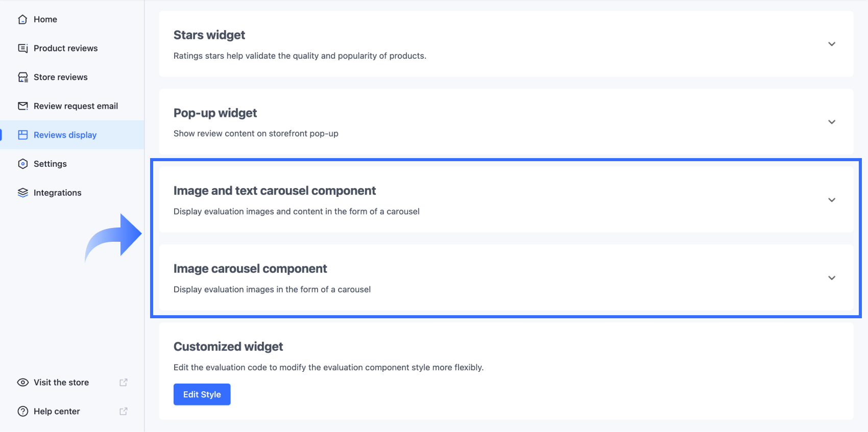Expand the Stars widget section chevron
Image resolution: width=868 pixels, height=432 pixels.
pyautogui.click(x=832, y=44)
